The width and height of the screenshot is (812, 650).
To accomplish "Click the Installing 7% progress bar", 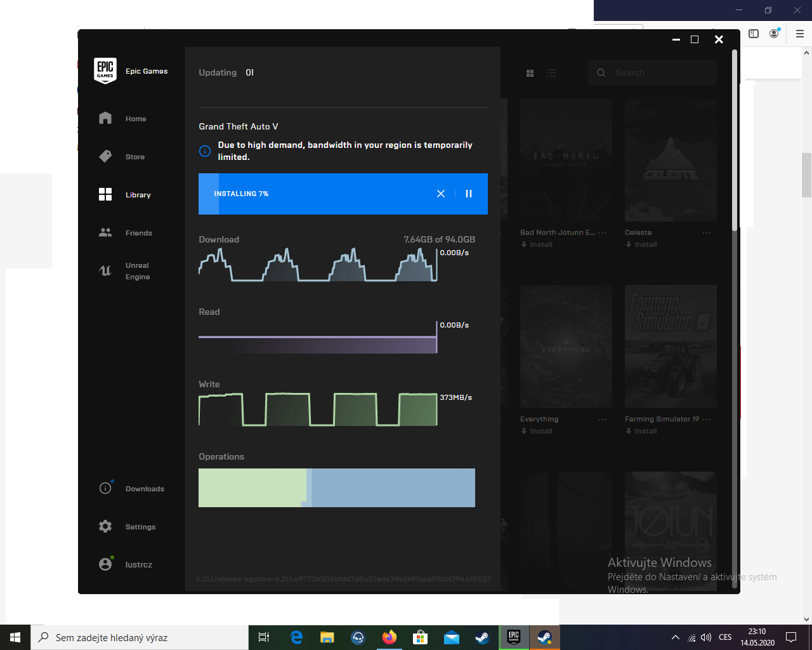I will 317,194.
